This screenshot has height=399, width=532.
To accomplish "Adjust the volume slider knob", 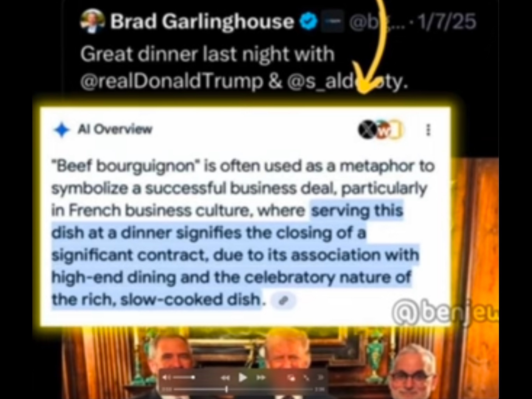I will click(x=193, y=377).
